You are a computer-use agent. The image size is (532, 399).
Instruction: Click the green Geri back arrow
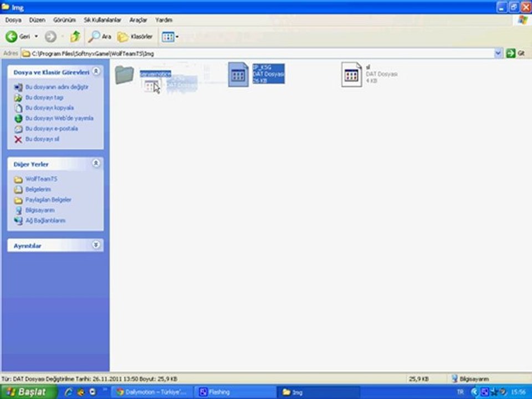click(x=11, y=37)
